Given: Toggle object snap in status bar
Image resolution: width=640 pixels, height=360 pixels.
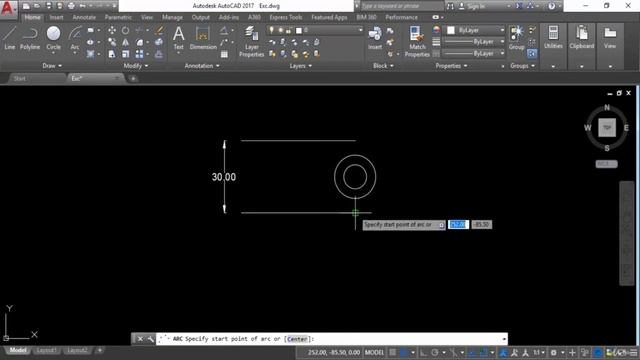Looking at the screenshot, I should click(484, 352).
